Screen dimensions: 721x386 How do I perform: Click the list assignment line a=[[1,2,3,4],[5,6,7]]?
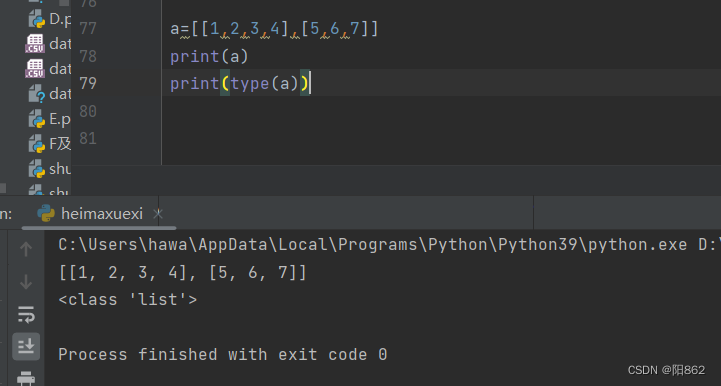[274, 29]
